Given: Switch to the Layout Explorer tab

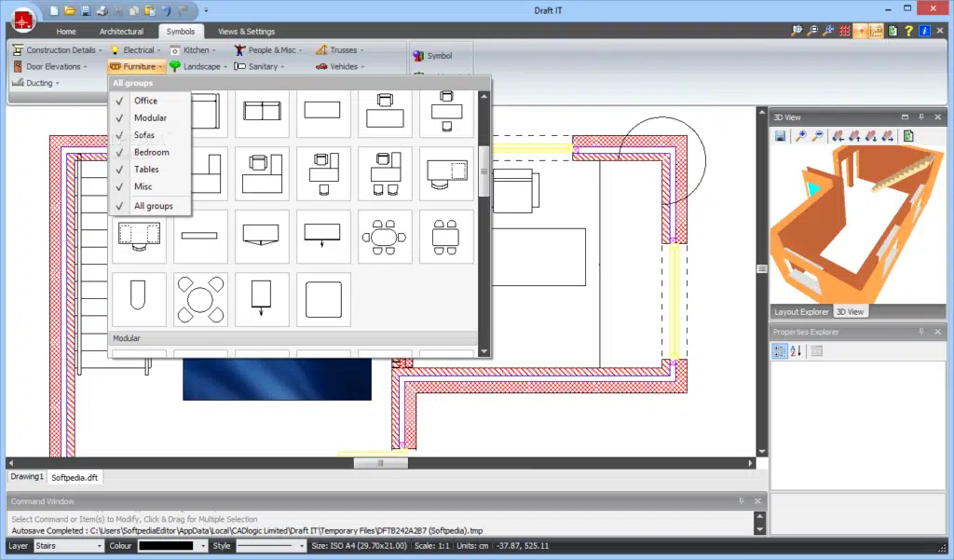Looking at the screenshot, I should click(x=799, y=311).
